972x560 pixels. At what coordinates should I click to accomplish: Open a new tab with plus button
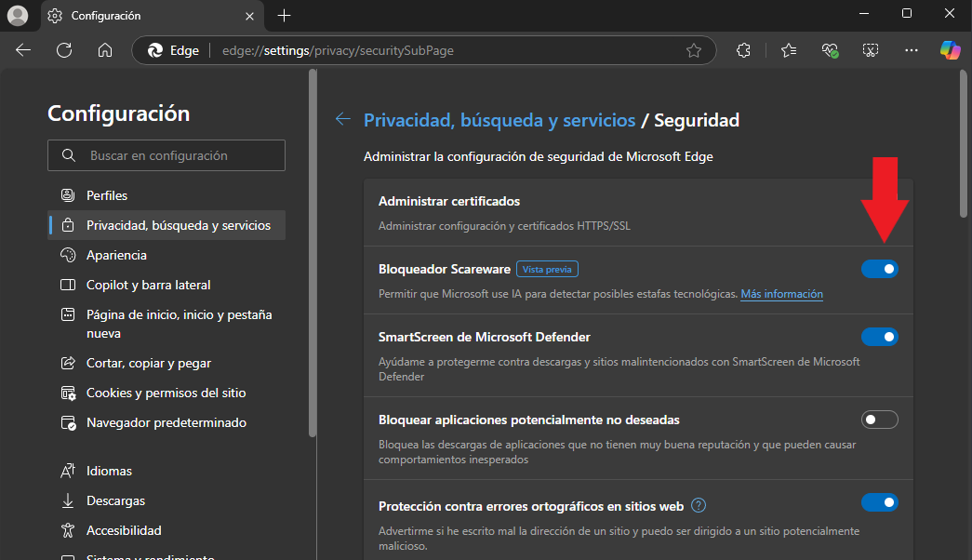[284, 16]
